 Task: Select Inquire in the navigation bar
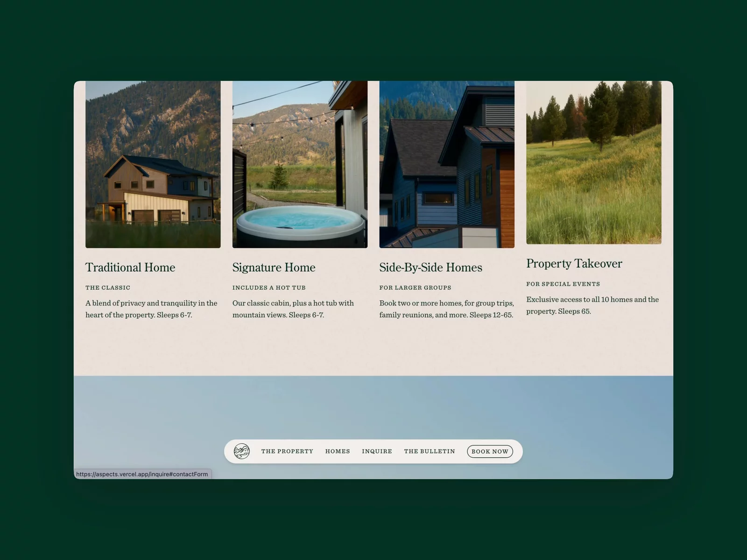coord(377,451)
